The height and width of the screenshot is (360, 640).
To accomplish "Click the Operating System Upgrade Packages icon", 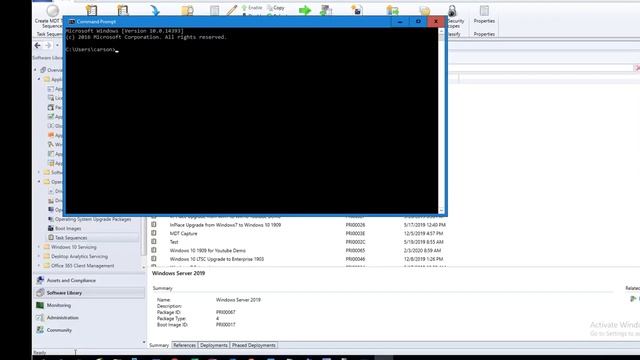I will (x=51, y=219).
